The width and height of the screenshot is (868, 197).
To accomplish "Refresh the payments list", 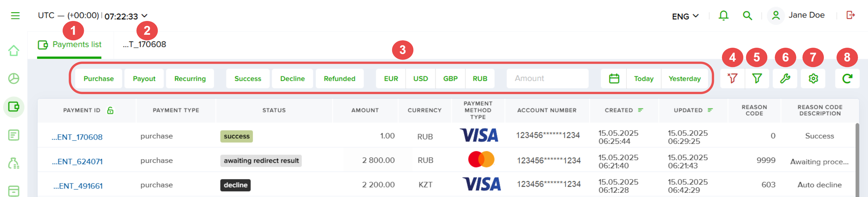I will (x=847, y=78).
